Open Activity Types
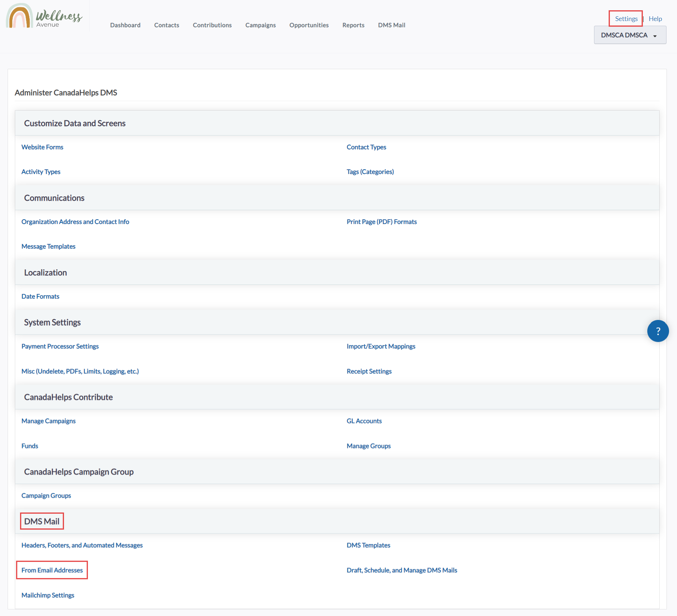The height and width of the screenshot is (616, 677). tap(41, 172)
